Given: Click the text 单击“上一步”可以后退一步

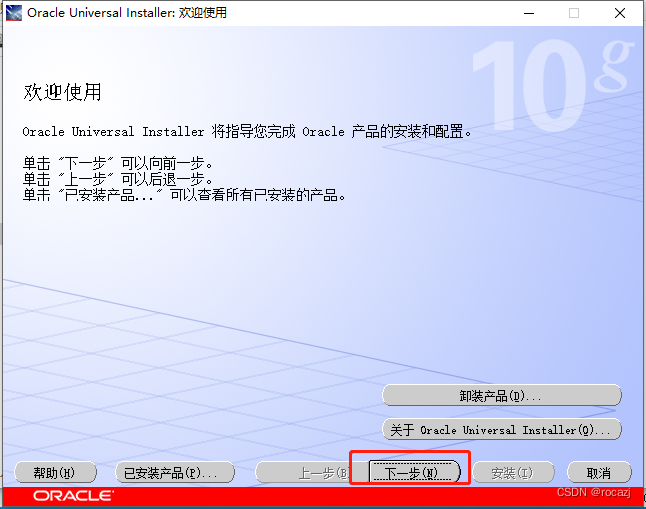Looking at the screenshot, I should click(x=118, y=179).
